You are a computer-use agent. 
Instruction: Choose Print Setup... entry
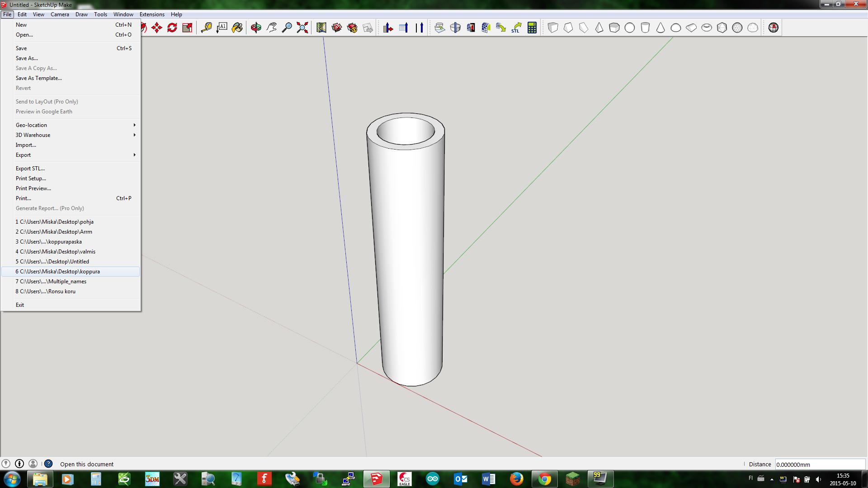[x=71, y=178]
